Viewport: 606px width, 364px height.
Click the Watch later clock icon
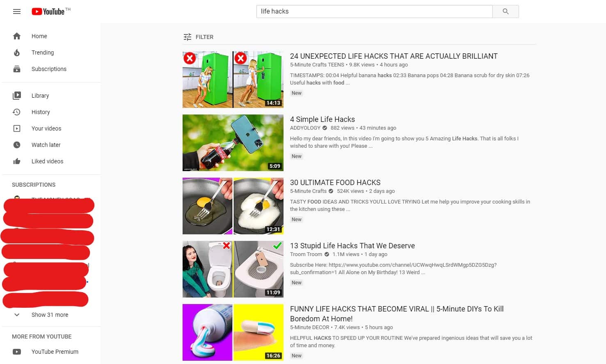[x=17, y=145]
